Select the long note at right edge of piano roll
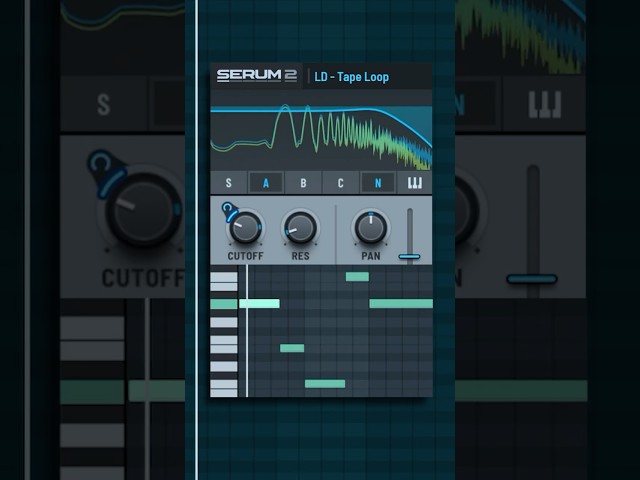 401,303
